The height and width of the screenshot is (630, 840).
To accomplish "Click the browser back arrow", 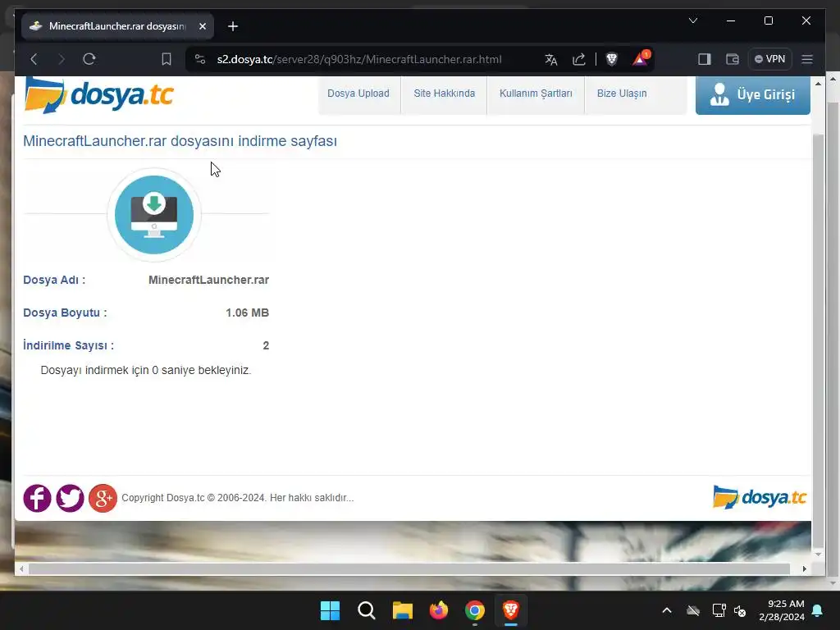I will [x=34, y=59].
